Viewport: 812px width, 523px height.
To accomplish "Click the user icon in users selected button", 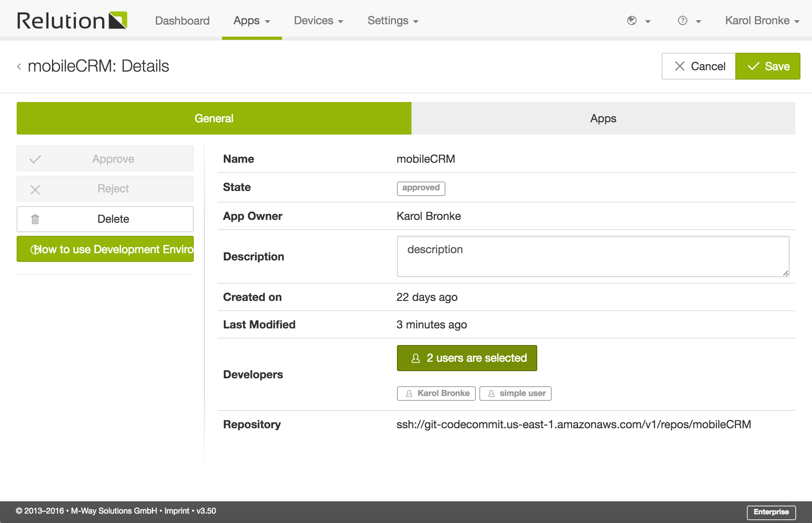I will (x=416, y=358).
